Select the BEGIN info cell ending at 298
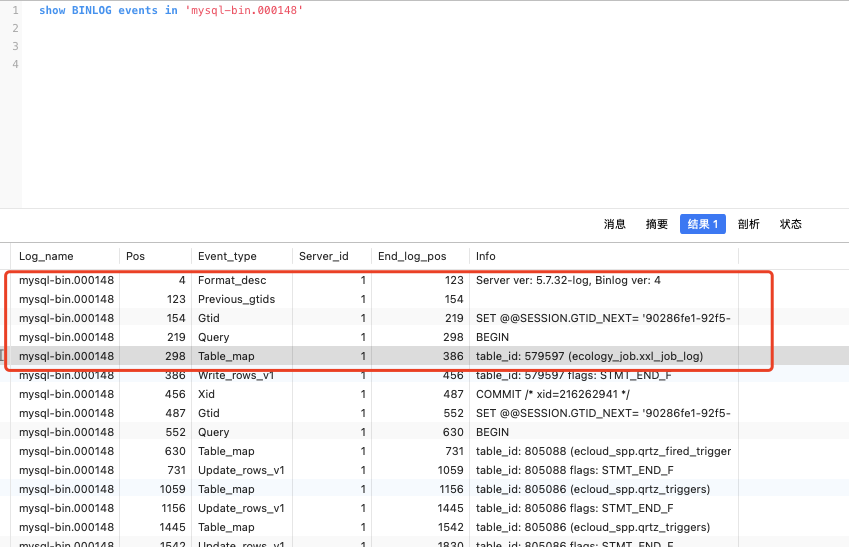The width and height of the screenshot is (849, 547). click(492, 337)
